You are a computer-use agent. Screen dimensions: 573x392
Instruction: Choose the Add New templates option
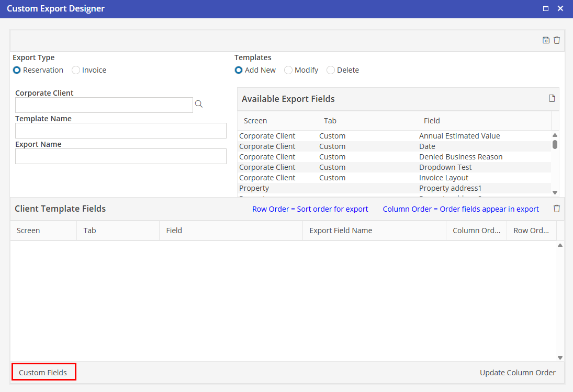pyautogui.click(x=239, y=70)
